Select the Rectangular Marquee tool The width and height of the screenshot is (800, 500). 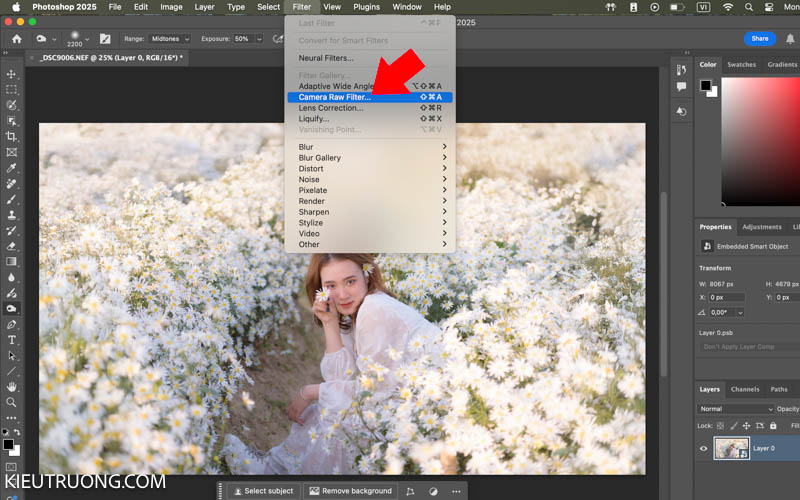(x=11, y=90)
